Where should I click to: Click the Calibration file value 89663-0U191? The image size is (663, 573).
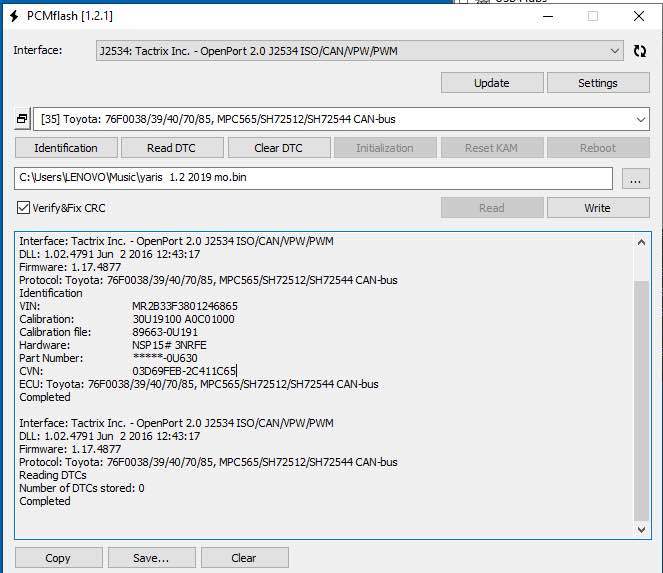(x=165, y=332)
